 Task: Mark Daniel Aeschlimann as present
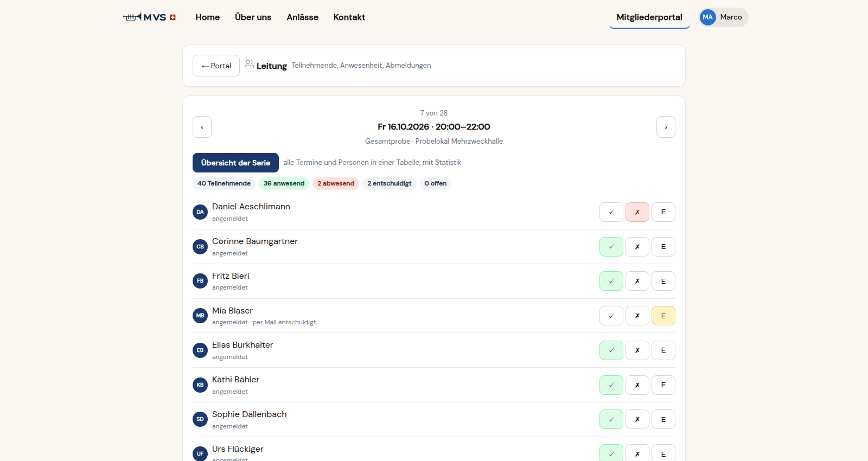pos(611,212)
